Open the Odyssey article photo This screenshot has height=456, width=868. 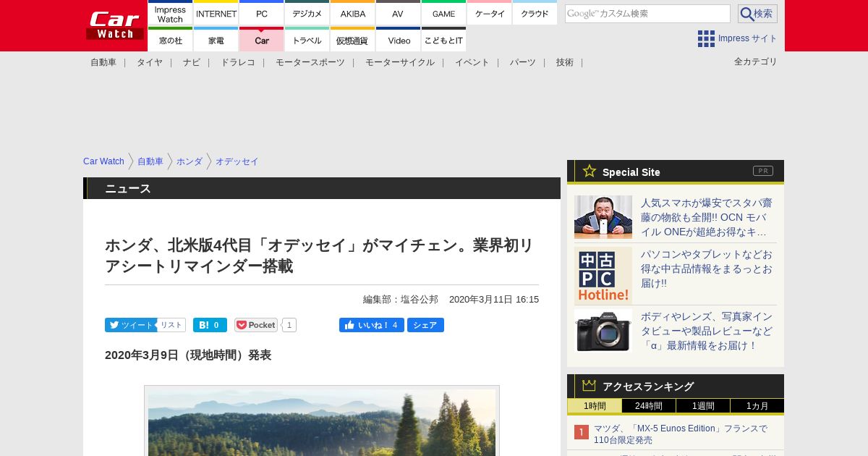click(x=322, y=421)
